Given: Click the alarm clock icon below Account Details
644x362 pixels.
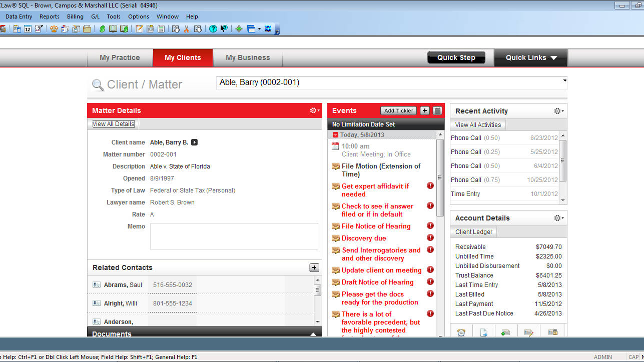Looking at the screenshot, I should pyautogui.click(x=461, y=331).
